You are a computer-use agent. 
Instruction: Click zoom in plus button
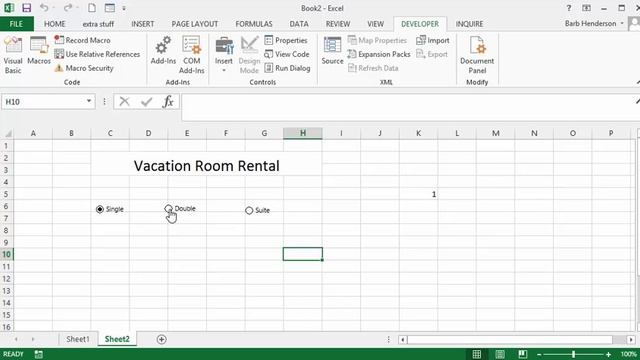click(608, 354)
